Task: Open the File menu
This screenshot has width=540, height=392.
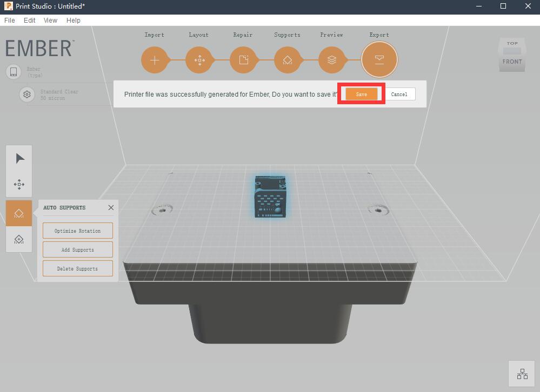Action: (x=10, y=20)
